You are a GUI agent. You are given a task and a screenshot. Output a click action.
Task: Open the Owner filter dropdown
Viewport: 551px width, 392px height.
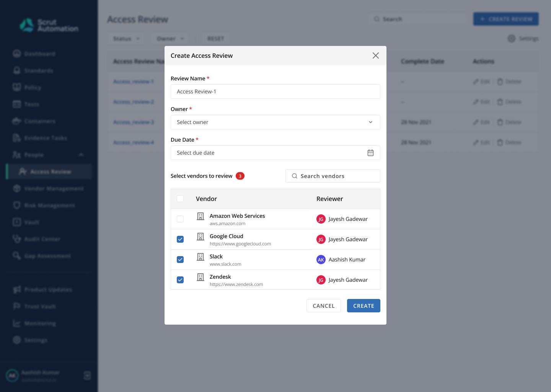(170, 39)
